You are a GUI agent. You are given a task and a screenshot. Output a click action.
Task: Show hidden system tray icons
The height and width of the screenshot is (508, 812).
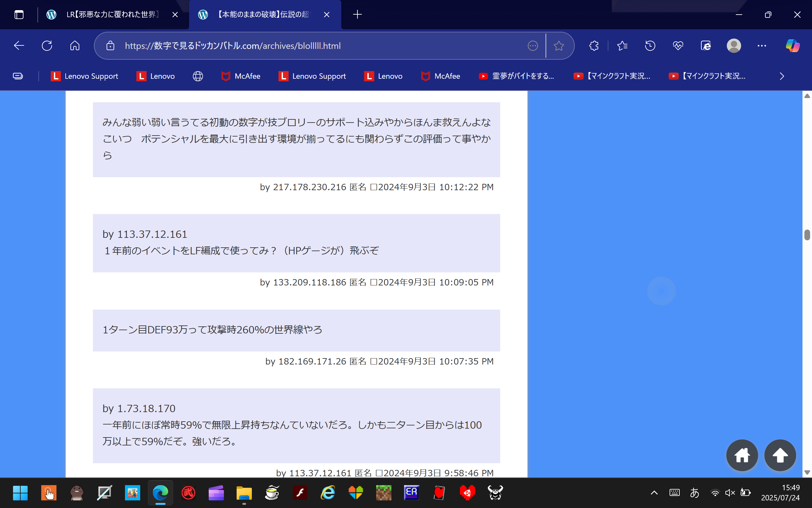(x=654, y=493)
